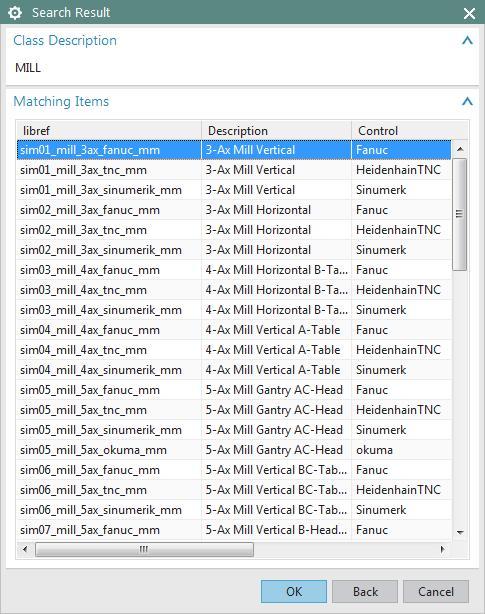Close the Search Result dialog

(x=469, y=13)
